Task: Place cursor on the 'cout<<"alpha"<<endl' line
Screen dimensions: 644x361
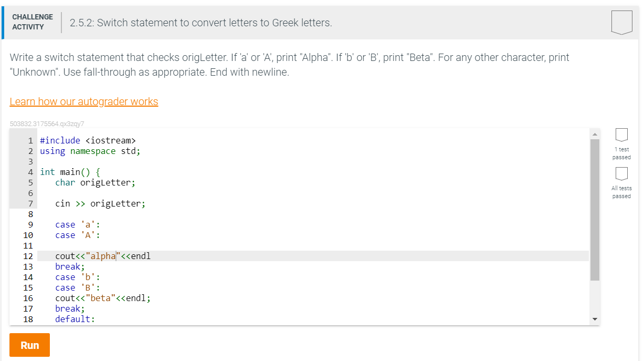Action: (103, 256)
